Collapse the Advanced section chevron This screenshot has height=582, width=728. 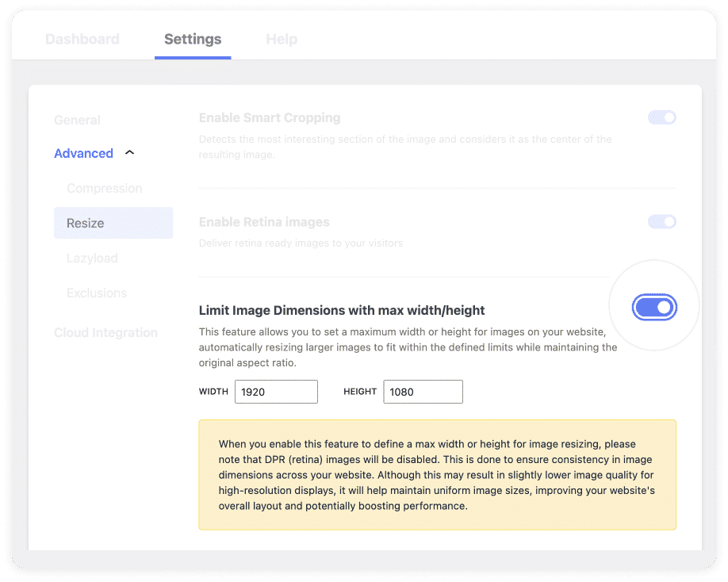click(x=129, y=152)
